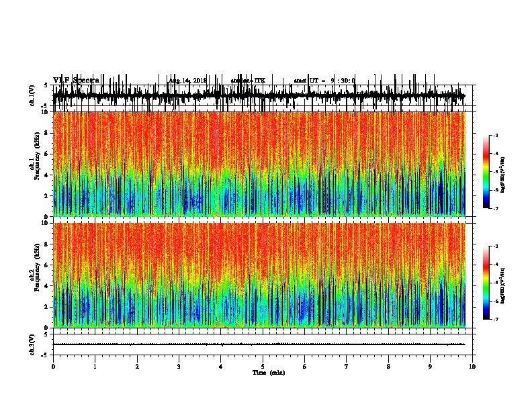This screenshot has height=411, width=532.
Task: Click time axis tick label 8
Action: [x=388, y=367]
